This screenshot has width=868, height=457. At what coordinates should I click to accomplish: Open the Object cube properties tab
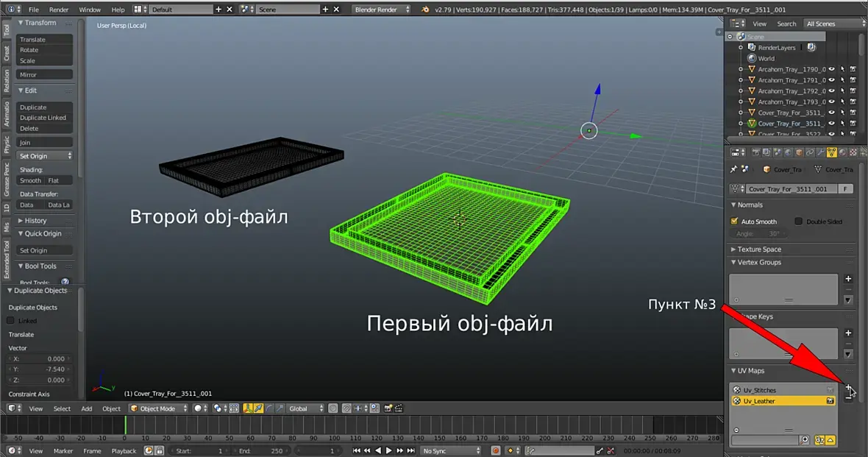(800, 152)
